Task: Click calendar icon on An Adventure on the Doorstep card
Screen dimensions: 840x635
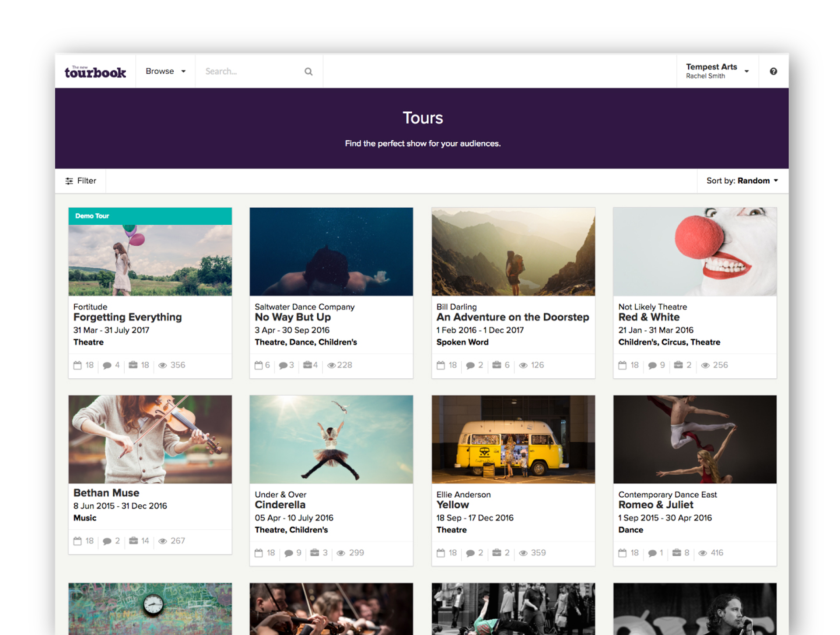Action: point(441,365)
